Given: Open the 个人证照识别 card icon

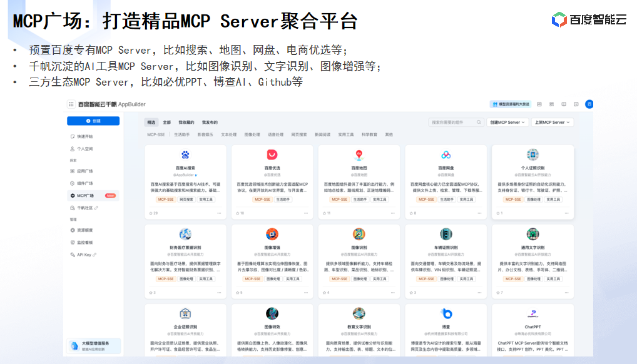Looking at the screenshot, I should click(533, 154).
